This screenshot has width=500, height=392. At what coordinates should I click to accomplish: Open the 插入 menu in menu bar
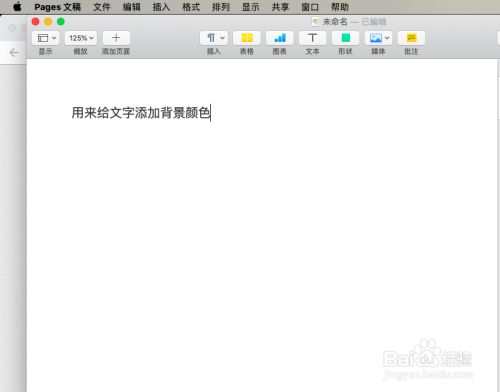point(161,7)
